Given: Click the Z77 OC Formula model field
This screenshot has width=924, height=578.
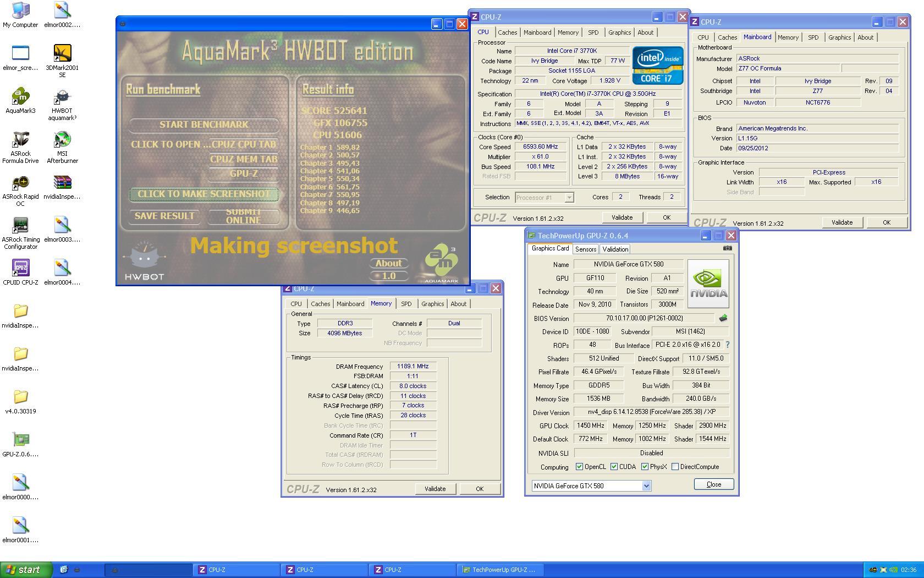Looking at the screenshot, I should coord(788,69).
